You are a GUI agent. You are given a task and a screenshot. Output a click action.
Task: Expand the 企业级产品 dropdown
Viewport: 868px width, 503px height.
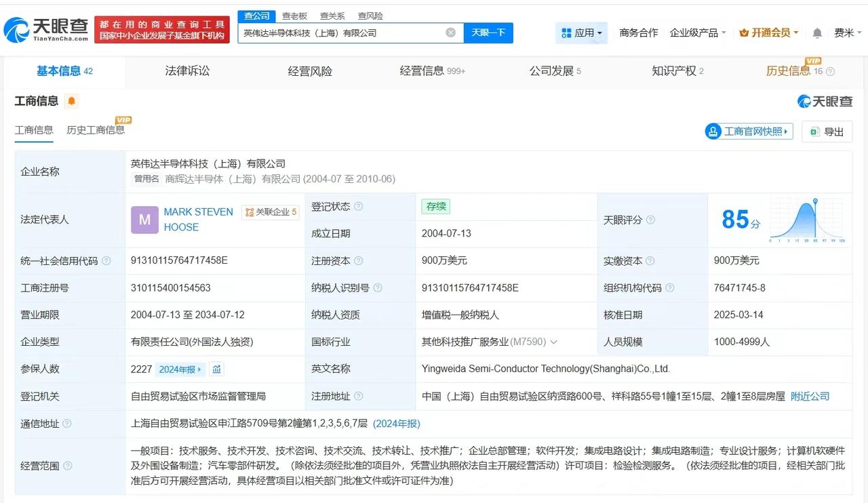(698, 33)
